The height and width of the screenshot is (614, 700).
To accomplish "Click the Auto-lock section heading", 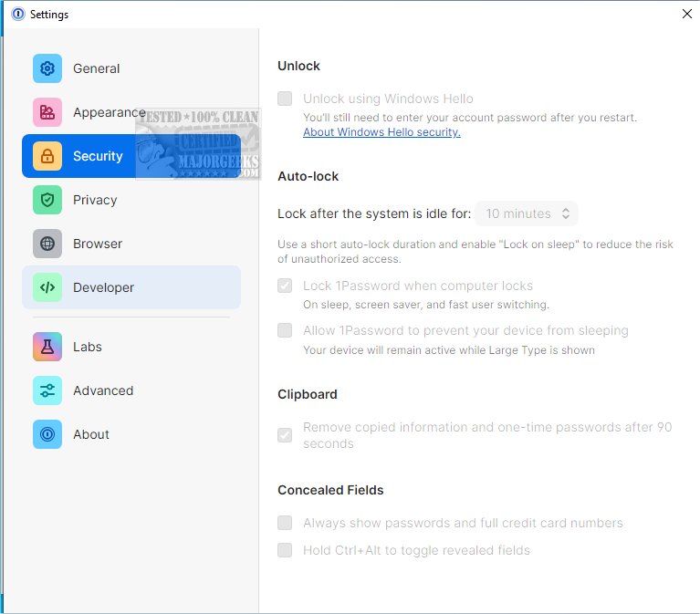I will click(x=308, y=176).
